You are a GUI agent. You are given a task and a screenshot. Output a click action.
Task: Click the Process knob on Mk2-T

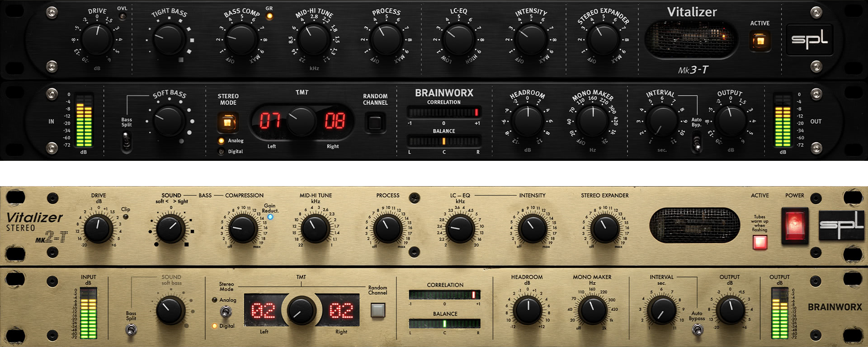tap(387, 229)
